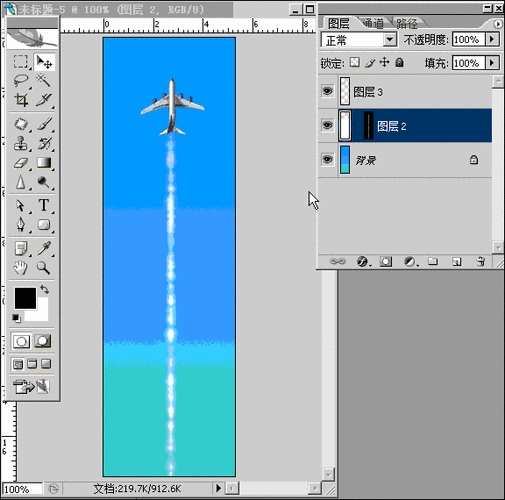Select the Crop tool
Screen dimensions: 505x500
tap(21, 100)
